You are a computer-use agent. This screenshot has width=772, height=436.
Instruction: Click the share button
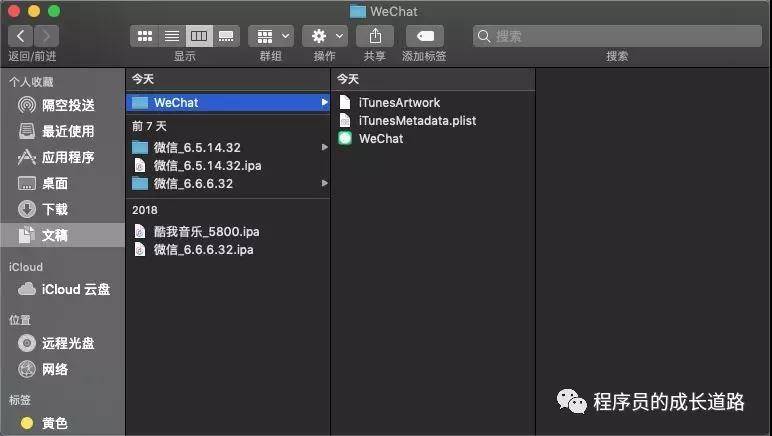[375, 36]
